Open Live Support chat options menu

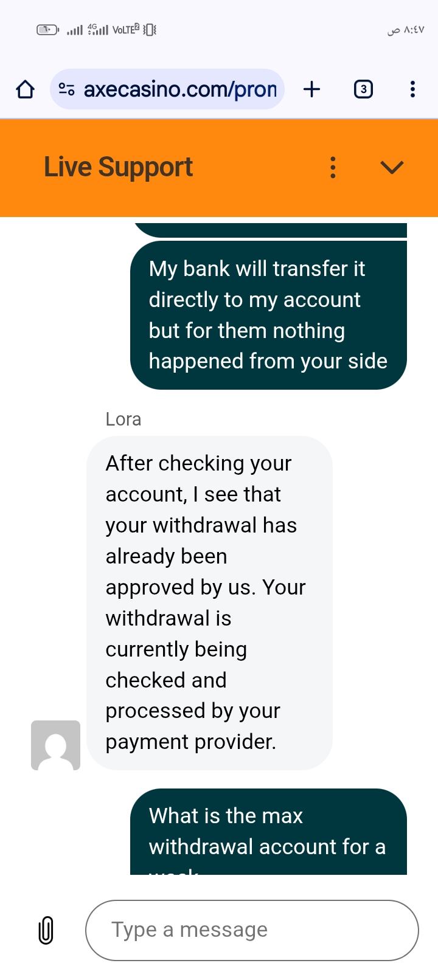click(333, 167)
